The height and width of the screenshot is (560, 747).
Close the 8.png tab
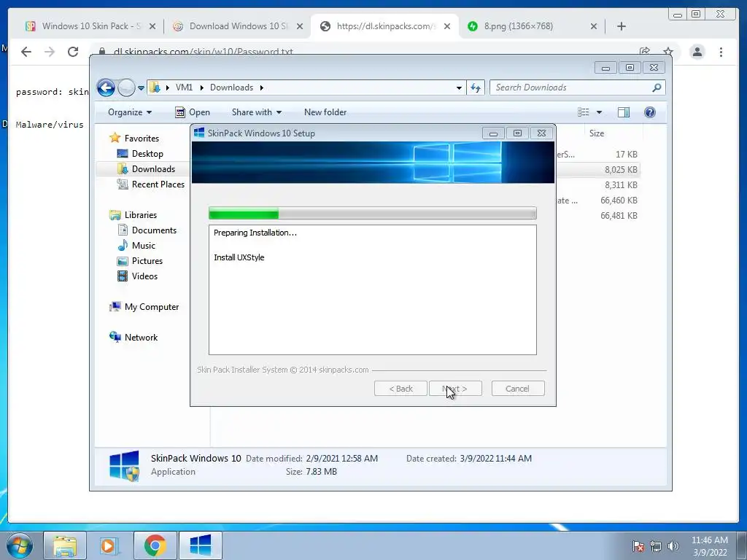pos(594,27)
